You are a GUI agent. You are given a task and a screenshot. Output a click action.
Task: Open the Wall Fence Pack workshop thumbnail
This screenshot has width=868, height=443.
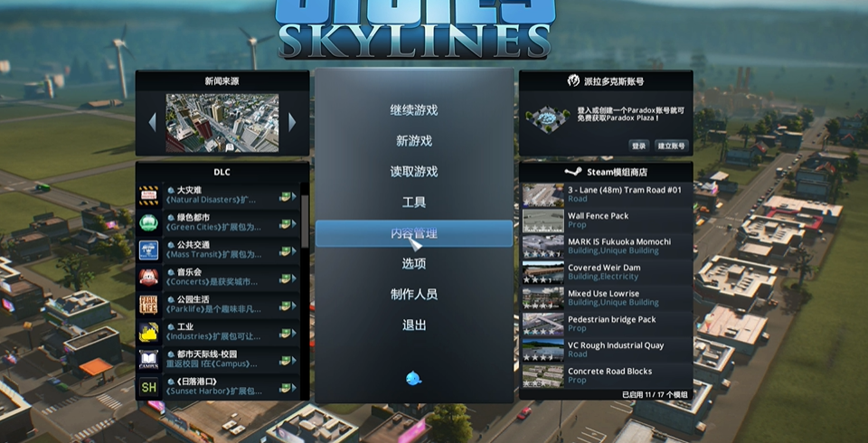pos(543,221)
